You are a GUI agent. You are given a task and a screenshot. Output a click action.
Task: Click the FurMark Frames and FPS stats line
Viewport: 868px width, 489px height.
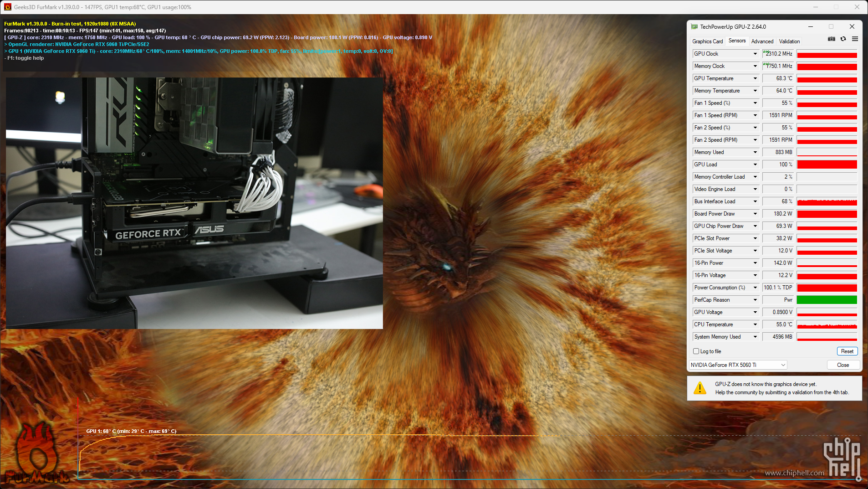point(85,31)
